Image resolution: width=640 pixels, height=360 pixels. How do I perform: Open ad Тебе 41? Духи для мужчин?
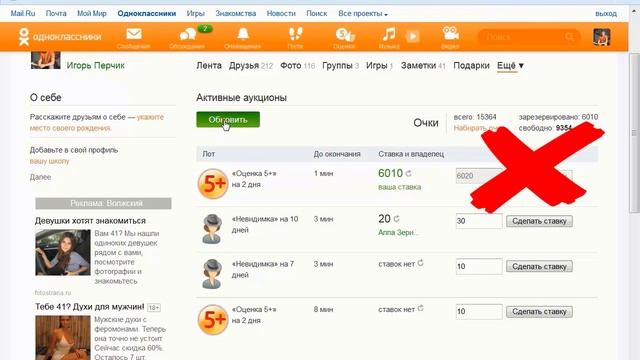89,307
